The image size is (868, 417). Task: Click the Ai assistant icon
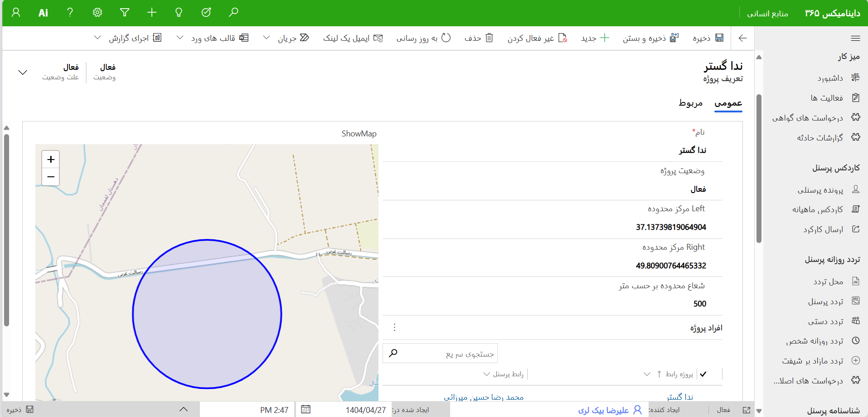pyautogui.click(x=43, y=13)
